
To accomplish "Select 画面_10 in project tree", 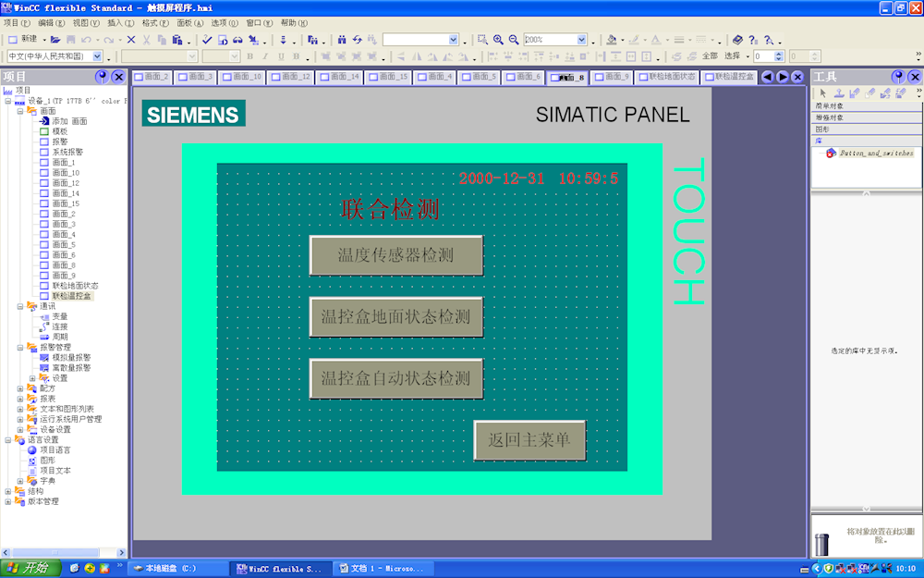I will 66,173.
